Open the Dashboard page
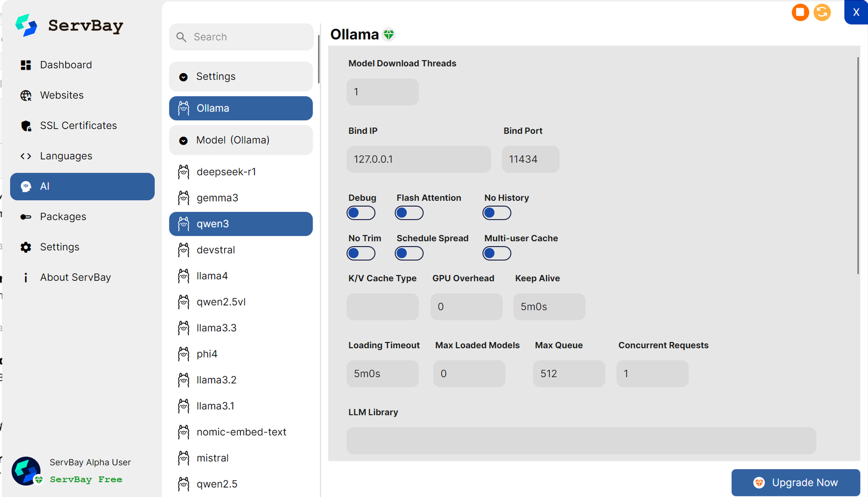The width and height of the screenshot is (868, 497). point(83,65)
